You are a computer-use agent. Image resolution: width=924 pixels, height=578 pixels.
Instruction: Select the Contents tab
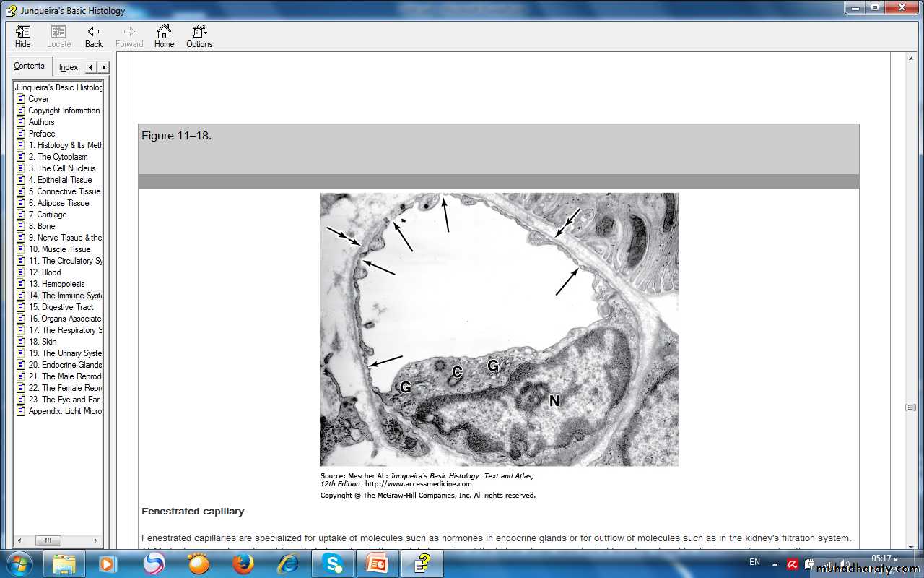30,66
